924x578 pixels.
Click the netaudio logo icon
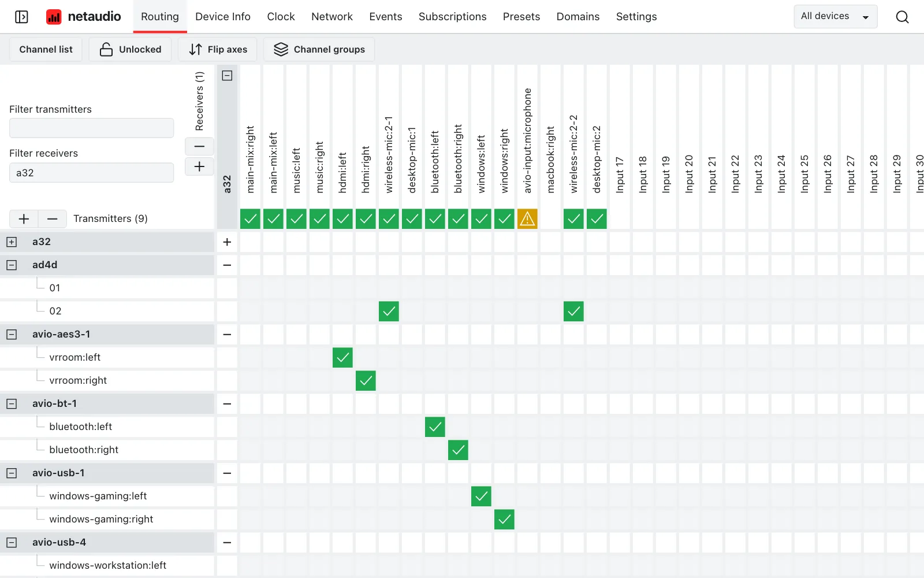(54, 17)
